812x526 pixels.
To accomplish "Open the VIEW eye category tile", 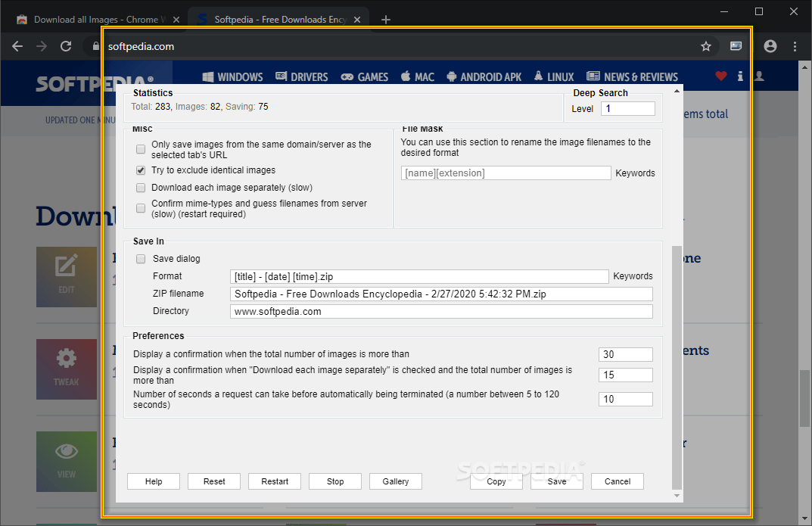I will (67, 461).
